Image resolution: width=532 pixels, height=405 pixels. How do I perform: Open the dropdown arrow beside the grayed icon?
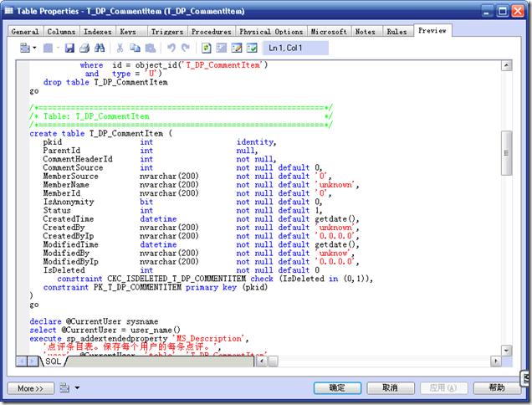click(58, 48)
